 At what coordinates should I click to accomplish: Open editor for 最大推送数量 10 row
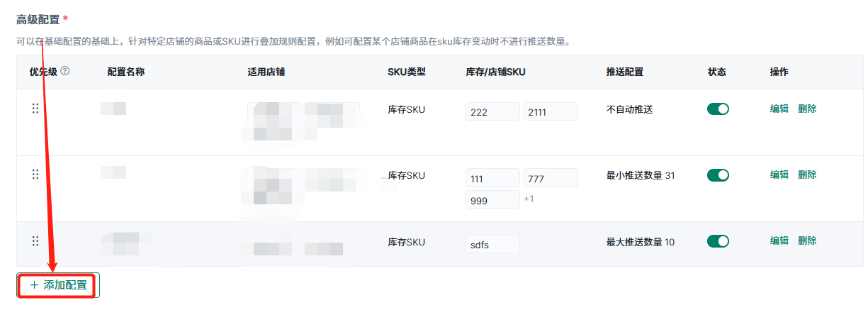point(779,240)
